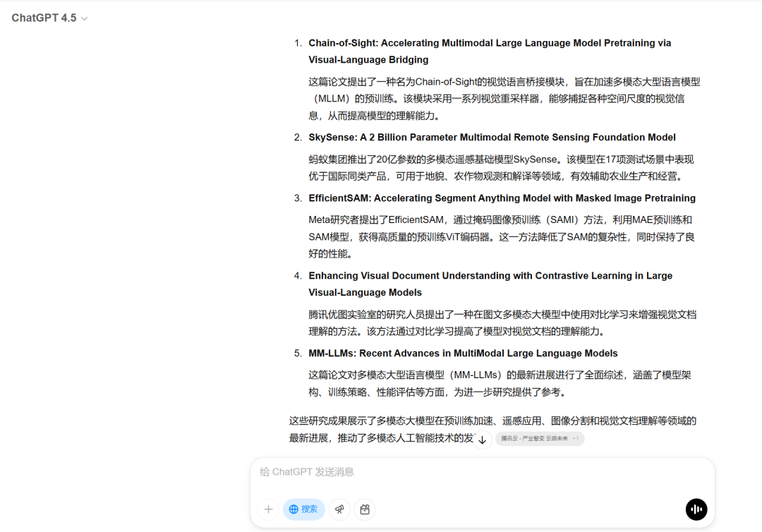
Task: Click the MM-LLMs survey description paragraph
Action: click(x=500, y=383)
